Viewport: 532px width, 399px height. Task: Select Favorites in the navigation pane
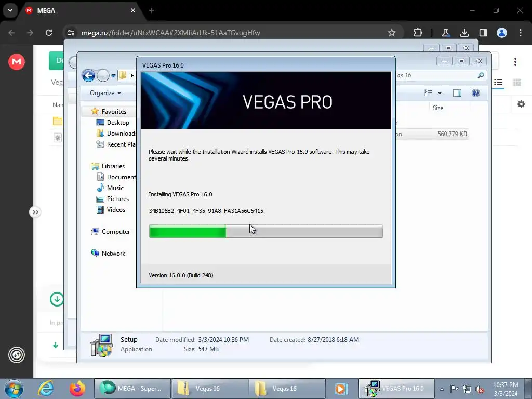click(x=114, y=112)
